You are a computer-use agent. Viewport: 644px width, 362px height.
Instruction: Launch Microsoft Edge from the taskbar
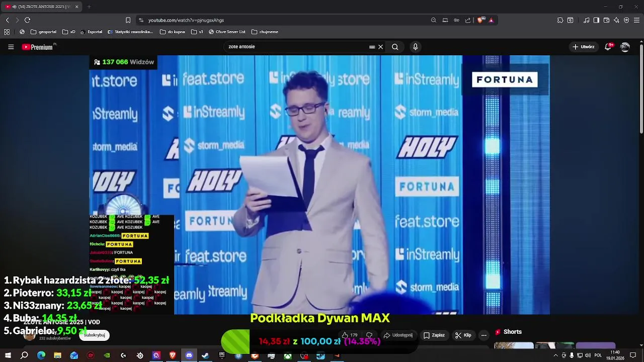coord(41,355)
